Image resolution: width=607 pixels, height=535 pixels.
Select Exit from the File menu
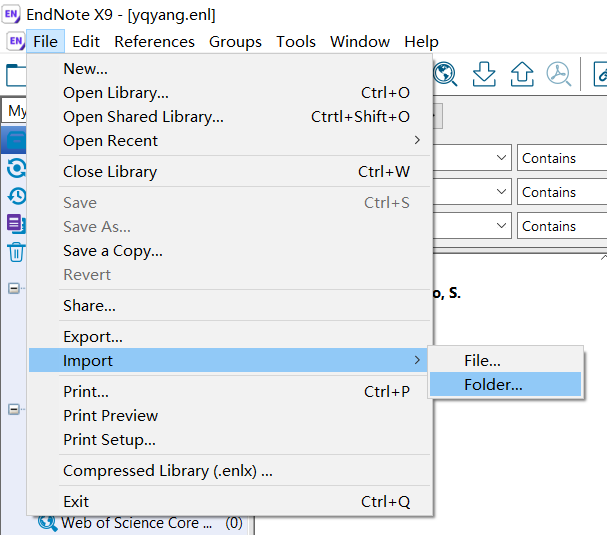tap(230, 502)
